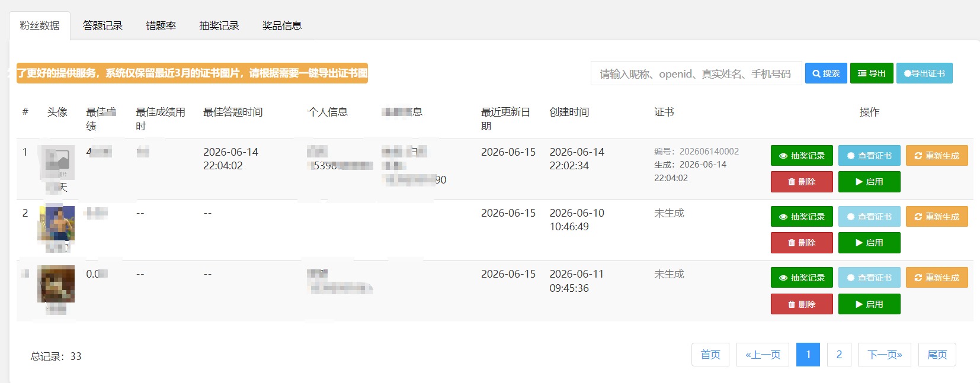The image size is (980, 383).
Task: Click 查看证书 in the 2026-06-10 row
Action: click(869, 217)
